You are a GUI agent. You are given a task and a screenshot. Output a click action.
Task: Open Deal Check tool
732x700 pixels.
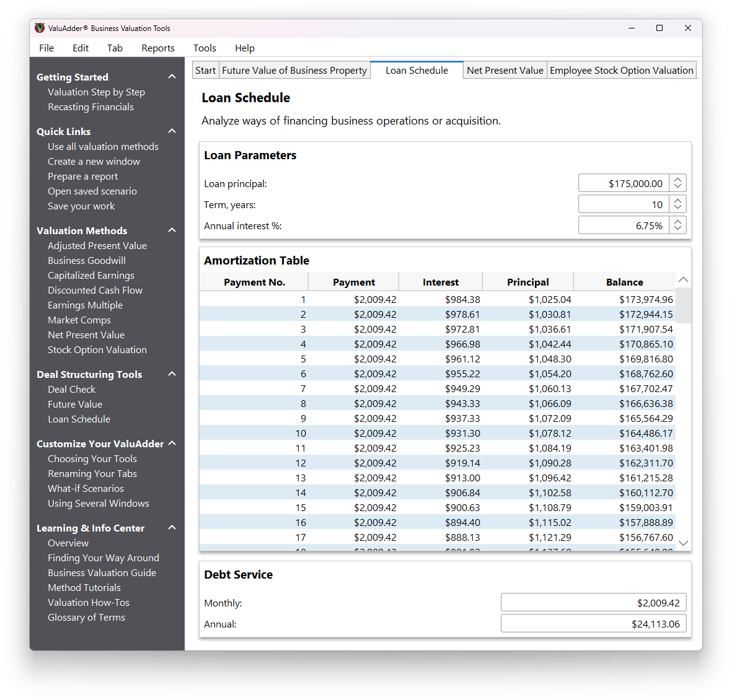[x=71, y=389]
